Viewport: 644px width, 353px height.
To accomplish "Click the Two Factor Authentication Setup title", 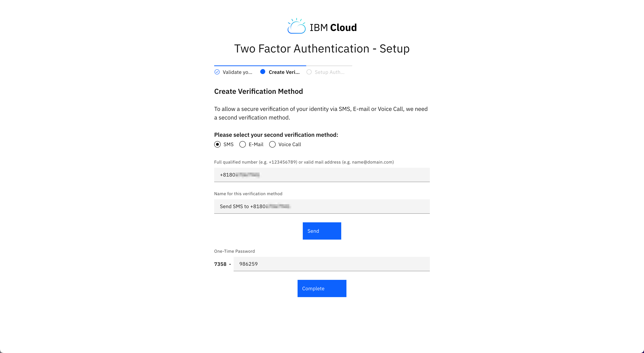I will tap(322, 49).
